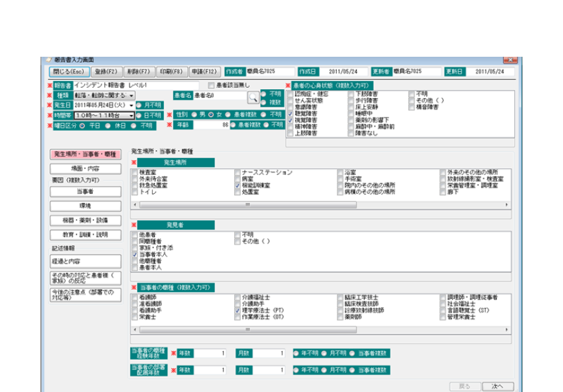Check 浴室 as 発生場所
The image size is (563, 392).
(340, 172)
